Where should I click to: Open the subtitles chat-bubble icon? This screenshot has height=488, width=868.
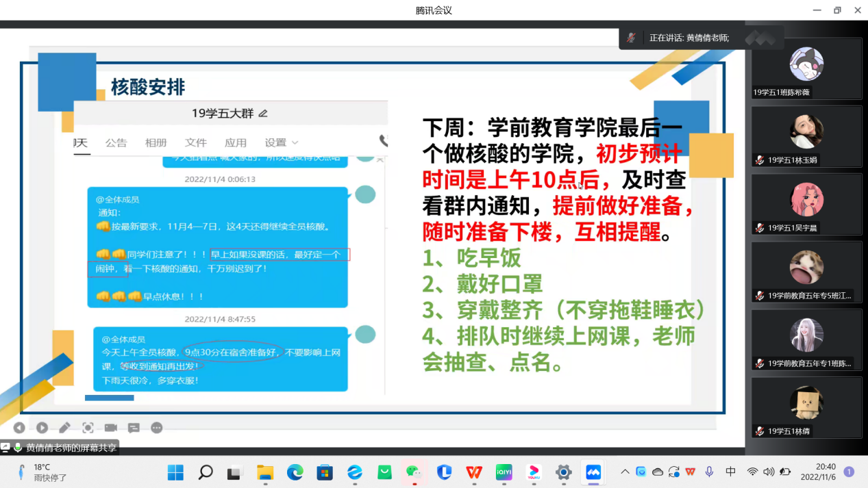pyautogui.click(x=134, y=428)
